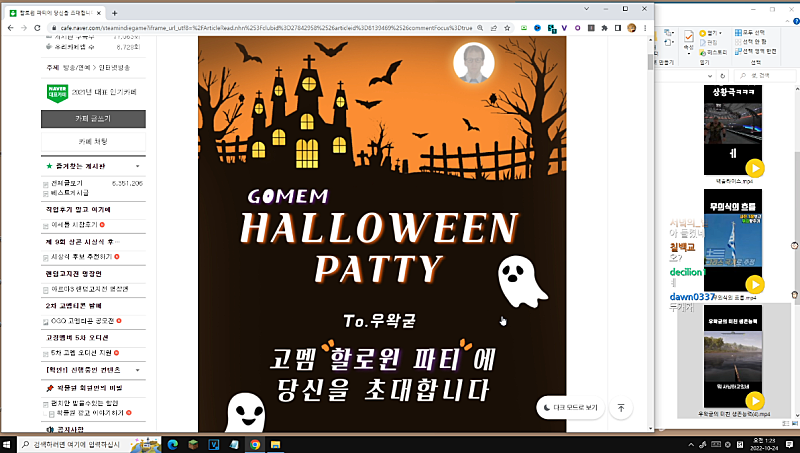Viewport: 800px width, 453px height.
Task: Click the 카페 채팅 button
Action: [93, 141]
